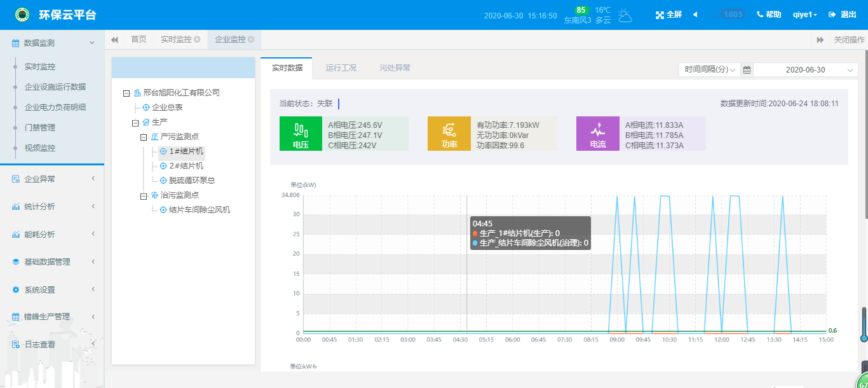The width and height of the screenshot is (868, 388).
Task: Click the 统计分析 bar chart icon
Action: coord(16,207)
